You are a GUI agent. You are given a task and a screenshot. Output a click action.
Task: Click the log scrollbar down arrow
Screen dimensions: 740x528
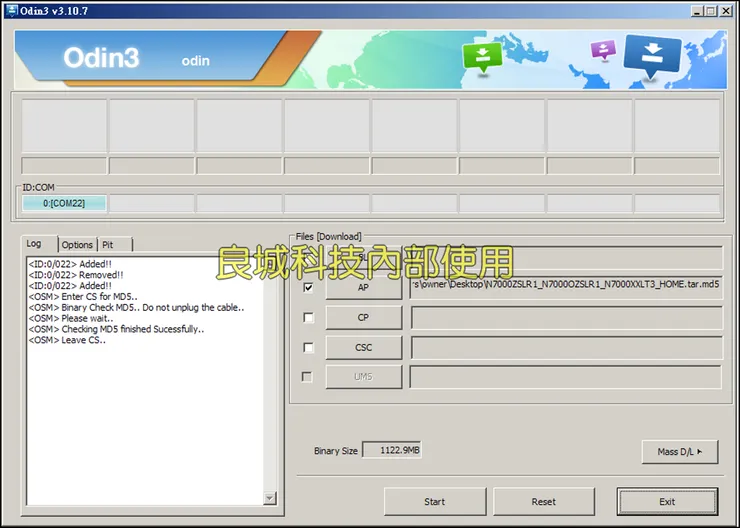(270, 498)
